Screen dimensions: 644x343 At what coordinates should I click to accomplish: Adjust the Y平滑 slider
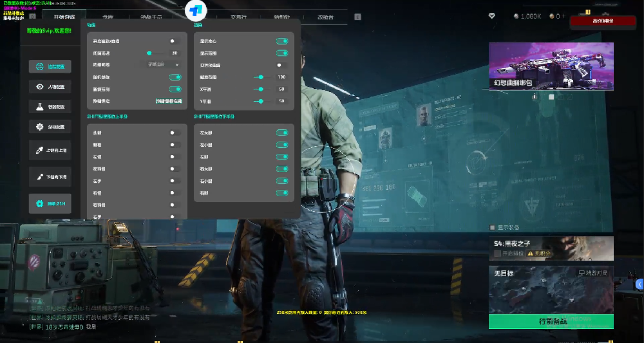point(262,101)
